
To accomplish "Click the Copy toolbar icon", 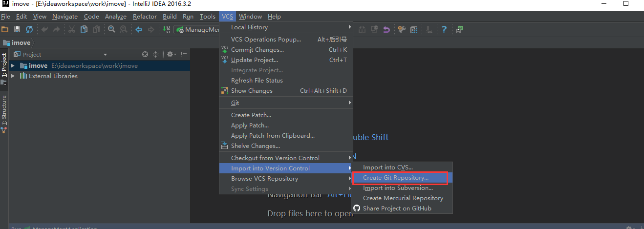I will [84, 30].
